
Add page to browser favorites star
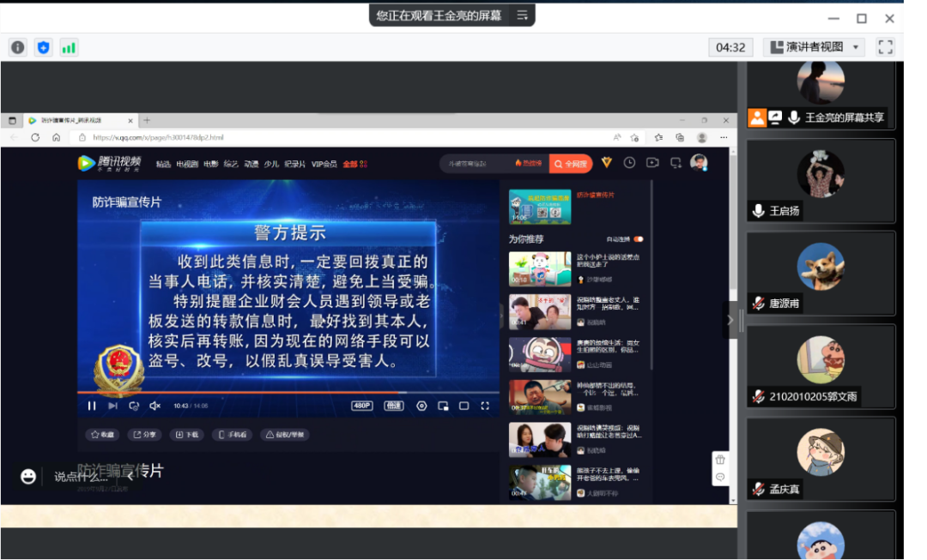tap(634, 137)
